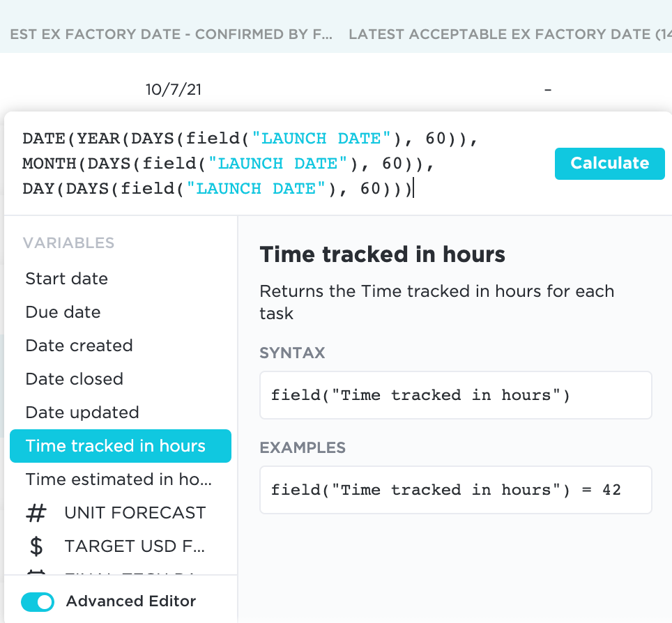672x623 pixels.
Task: Click the partially hidden calendar field icon
Action: [36, 573]
